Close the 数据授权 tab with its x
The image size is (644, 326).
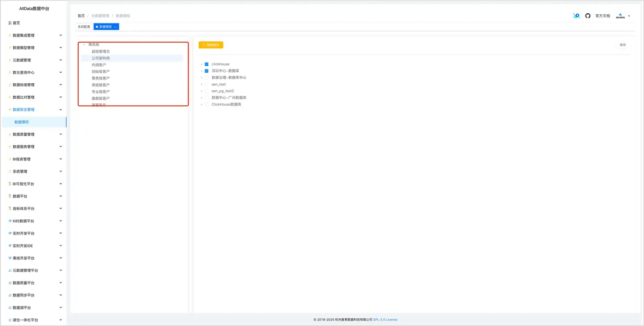click(x=115, y=27)
